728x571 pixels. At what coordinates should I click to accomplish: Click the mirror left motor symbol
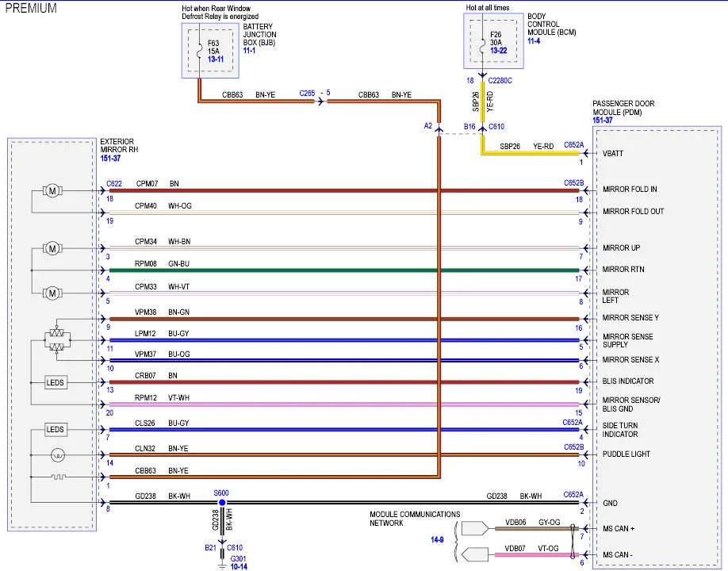point(52,293)
